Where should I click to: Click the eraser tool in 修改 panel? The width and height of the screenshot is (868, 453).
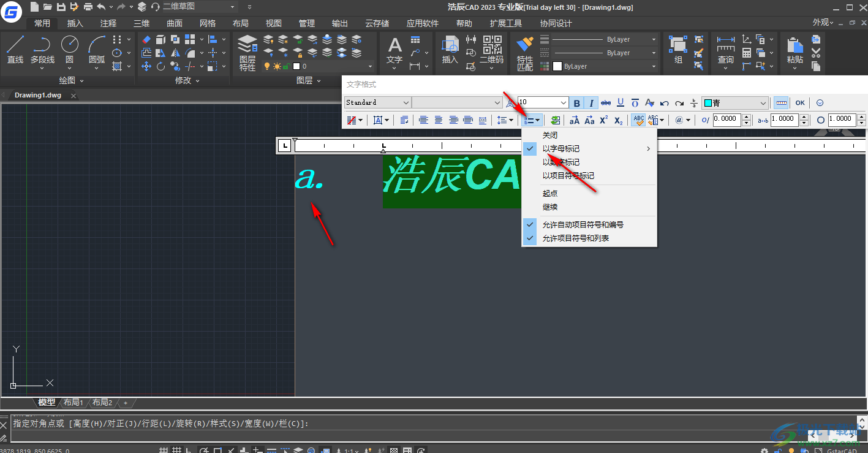146,39
